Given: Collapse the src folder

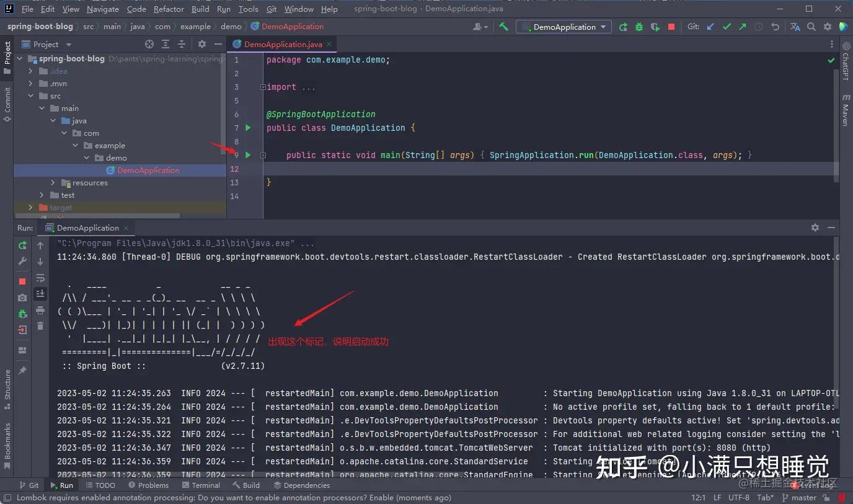Looking at the screenshot, I should tap(30, 96).
